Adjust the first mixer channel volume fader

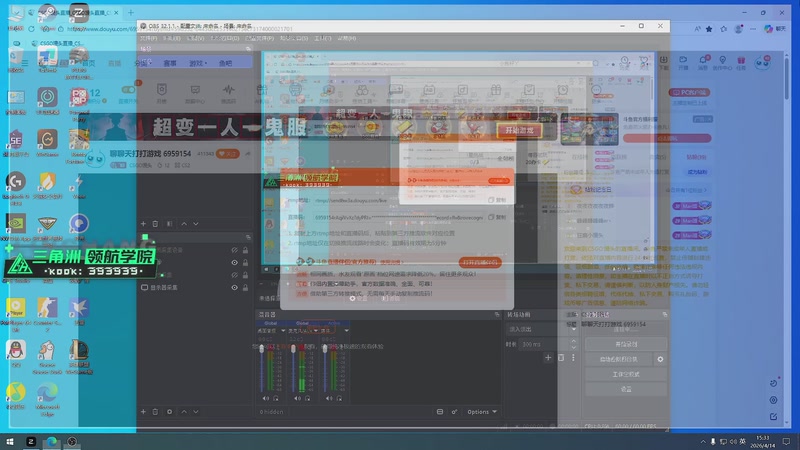click(x=262, y=349)
